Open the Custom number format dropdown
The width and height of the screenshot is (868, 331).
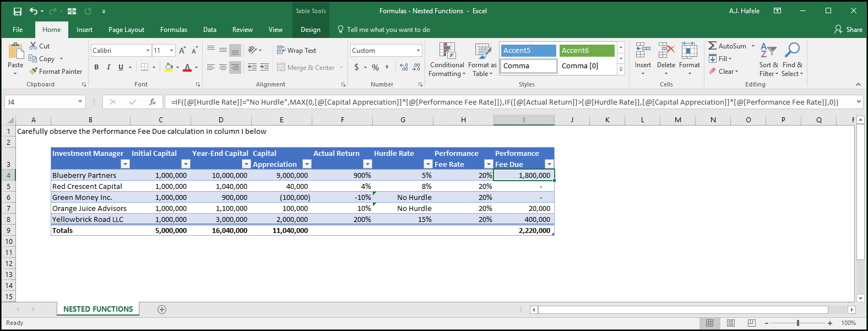pos(418,51)
